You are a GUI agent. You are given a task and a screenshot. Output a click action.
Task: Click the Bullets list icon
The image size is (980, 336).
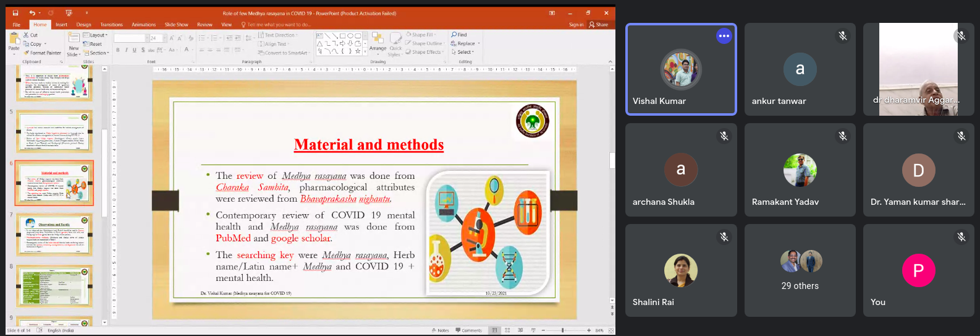202,38
